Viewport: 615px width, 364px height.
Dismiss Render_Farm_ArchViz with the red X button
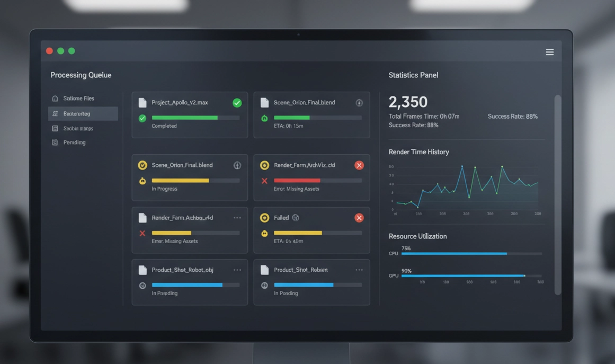359,165
